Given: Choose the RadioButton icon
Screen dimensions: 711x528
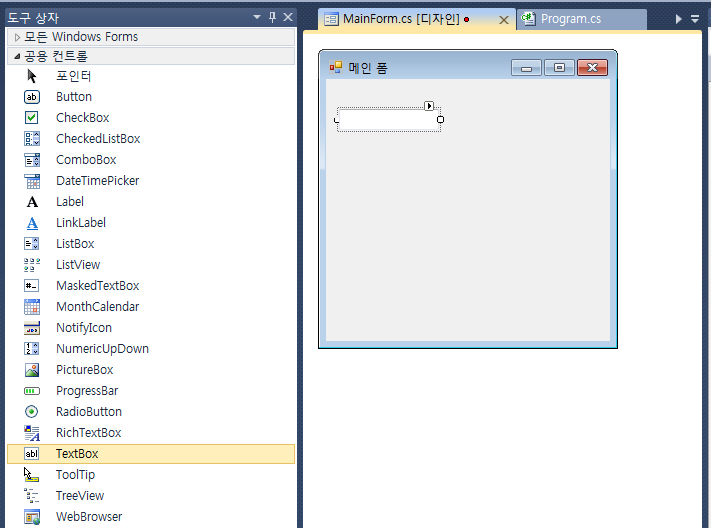Looking at the screenshot, I should (x=32, y=412).
